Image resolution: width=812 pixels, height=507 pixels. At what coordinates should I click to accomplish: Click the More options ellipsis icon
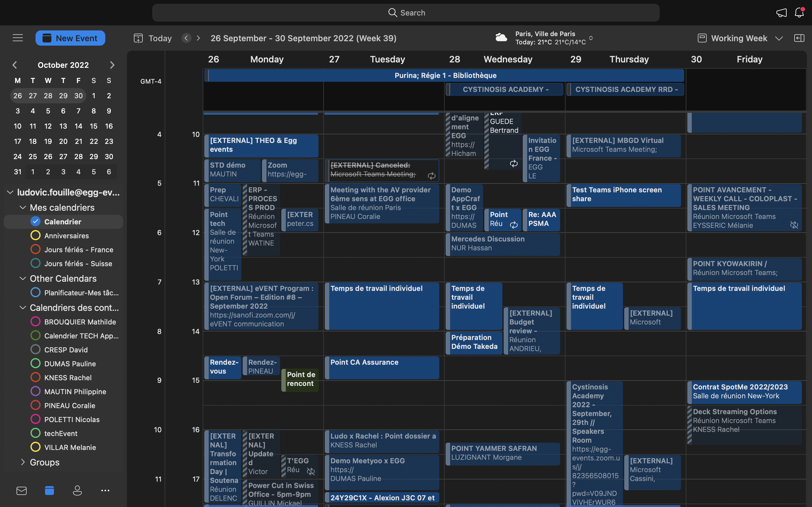pyautogui.click(x=105, y=491)
